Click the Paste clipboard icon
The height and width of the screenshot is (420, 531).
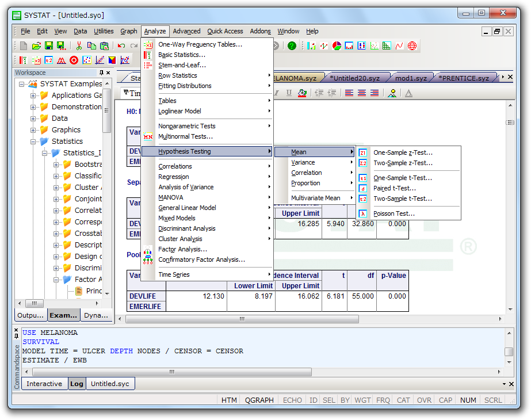104,45
